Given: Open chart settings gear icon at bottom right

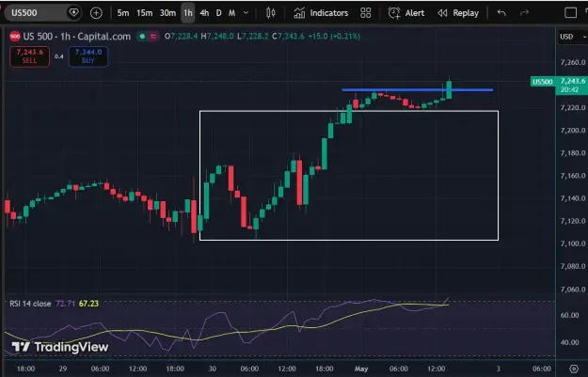Looking at the screenshot, I should pyautogui.click(x=574, y=369).
